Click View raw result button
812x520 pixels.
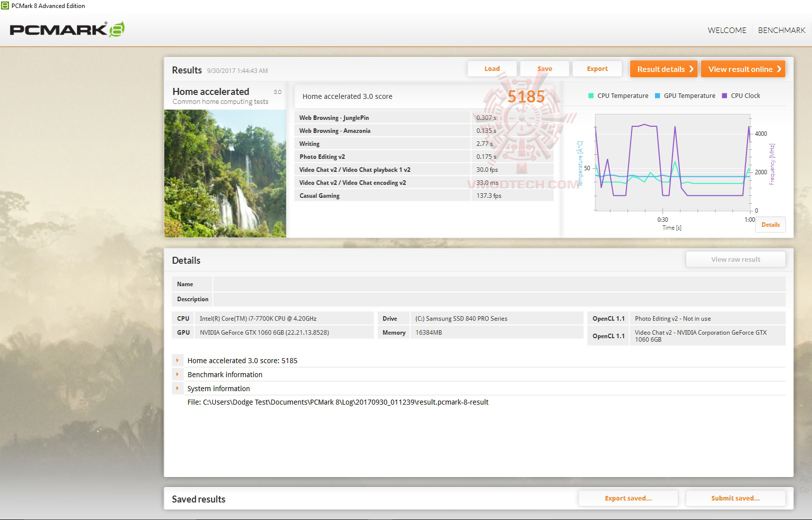[735, 259]
